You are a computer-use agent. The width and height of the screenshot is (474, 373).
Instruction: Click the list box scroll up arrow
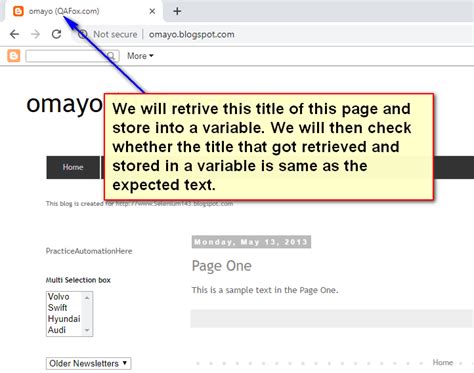click(87, 297)
